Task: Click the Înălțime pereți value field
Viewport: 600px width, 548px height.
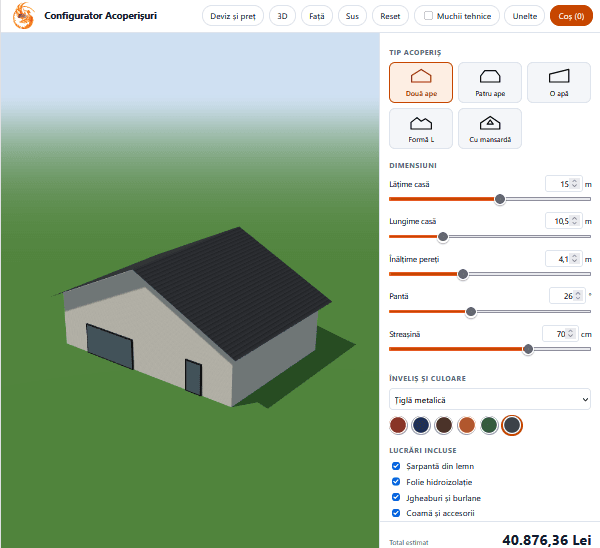Action: [563, 259]
